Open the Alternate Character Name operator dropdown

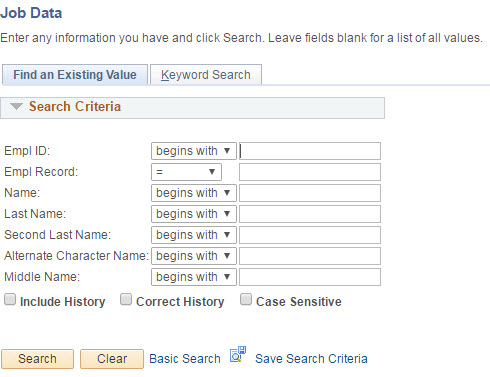click(x=194, y=256)
